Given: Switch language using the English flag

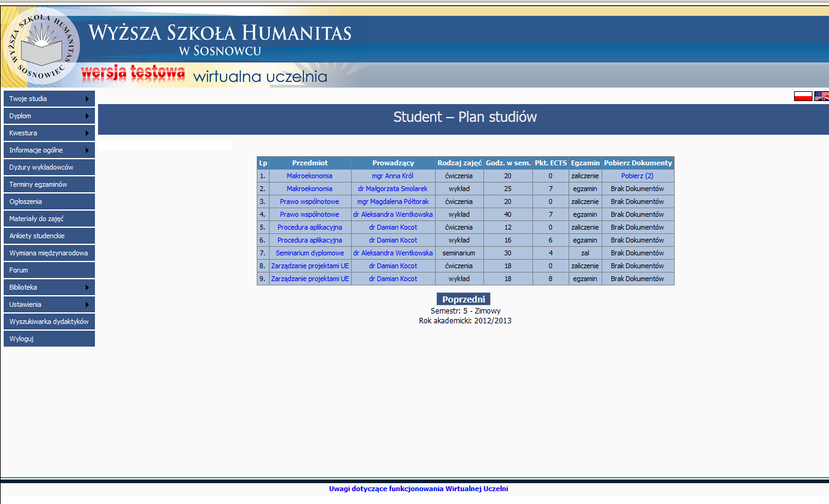Looking at the screenshot, I should point(822,96).
